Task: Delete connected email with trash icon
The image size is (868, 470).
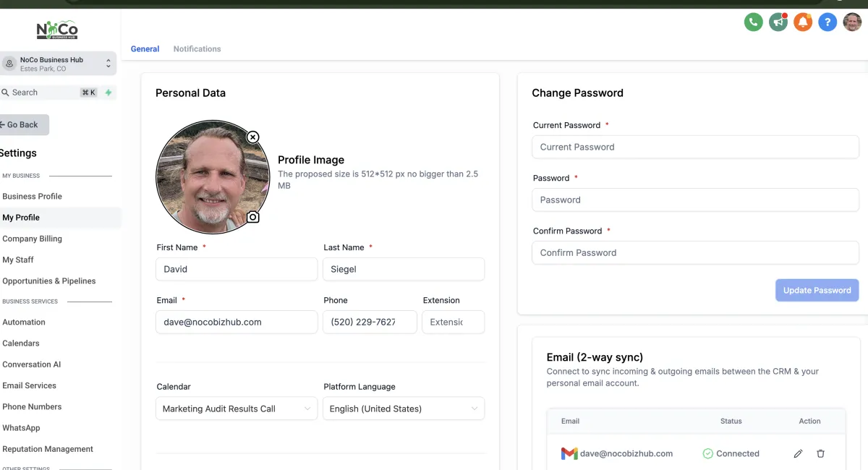Action: point(820,453)
